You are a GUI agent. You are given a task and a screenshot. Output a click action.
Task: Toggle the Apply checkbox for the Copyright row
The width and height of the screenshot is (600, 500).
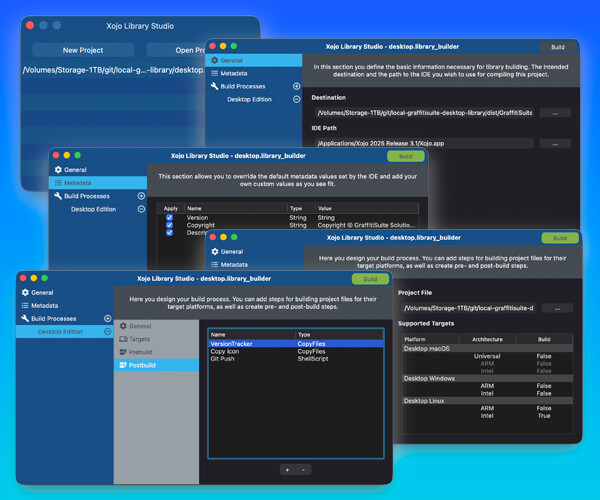tap(170, 225)
